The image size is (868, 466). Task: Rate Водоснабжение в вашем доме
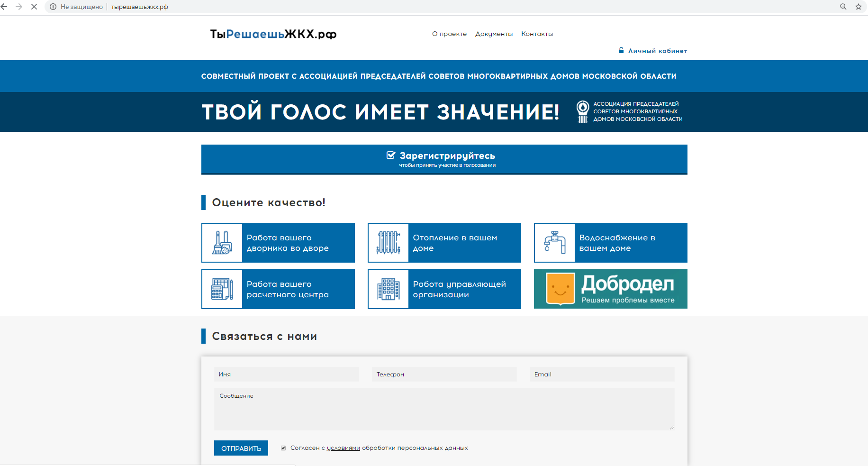(611, 243)
